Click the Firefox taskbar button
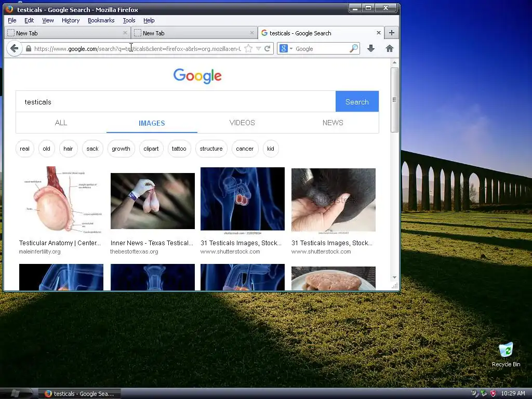Image resolution: width=532 pixels, height=399 pixels. pyautogui.click(x=79, y=394)
